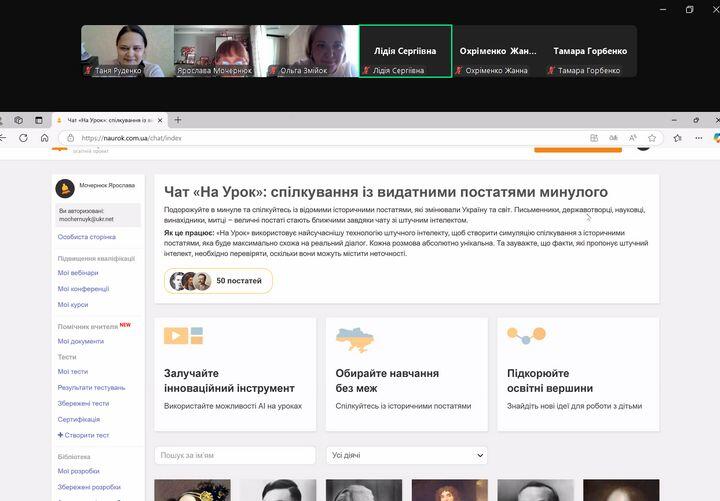Click the three portraits beside 50 постатей
This screenshot has width=720, height=501.
point(190,281)
